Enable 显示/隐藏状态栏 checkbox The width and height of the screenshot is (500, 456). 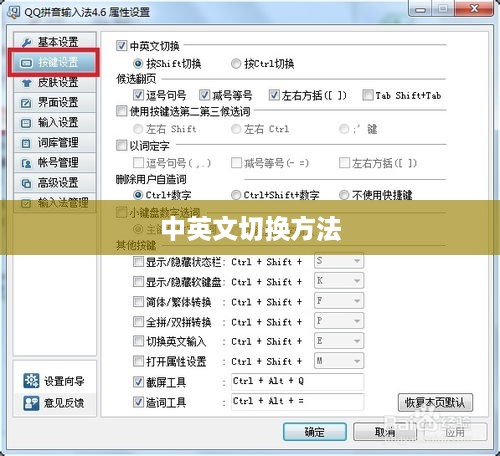coord(138,262)
